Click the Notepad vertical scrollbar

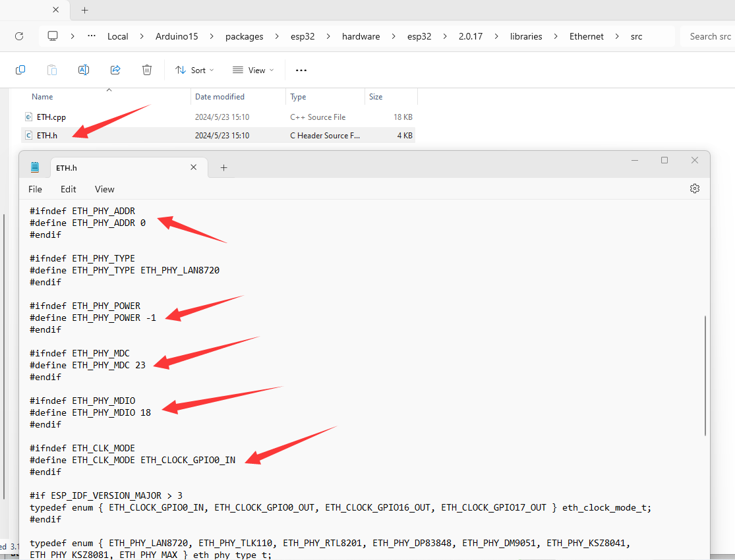coord(705,376)
